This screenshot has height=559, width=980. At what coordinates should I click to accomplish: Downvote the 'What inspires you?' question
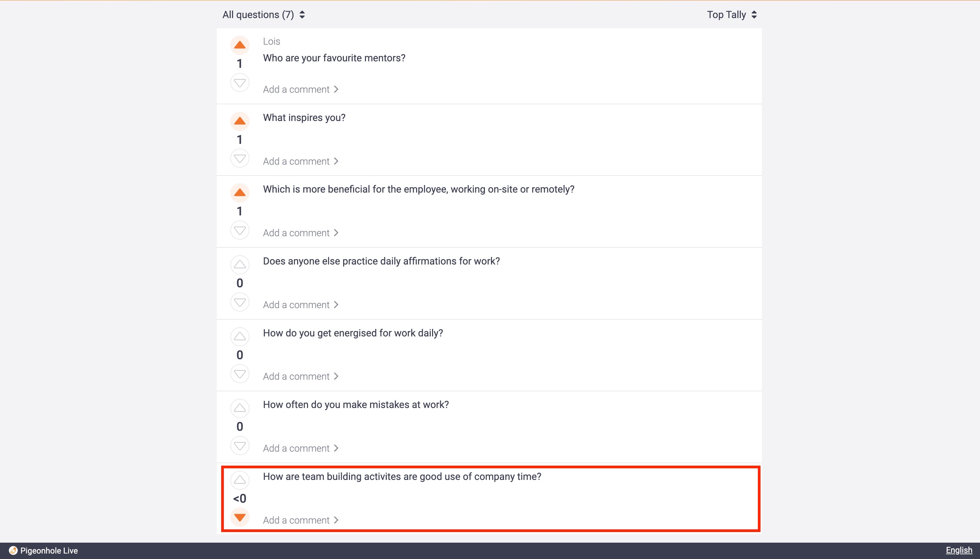pyautogui.click(x=240, y=158)
